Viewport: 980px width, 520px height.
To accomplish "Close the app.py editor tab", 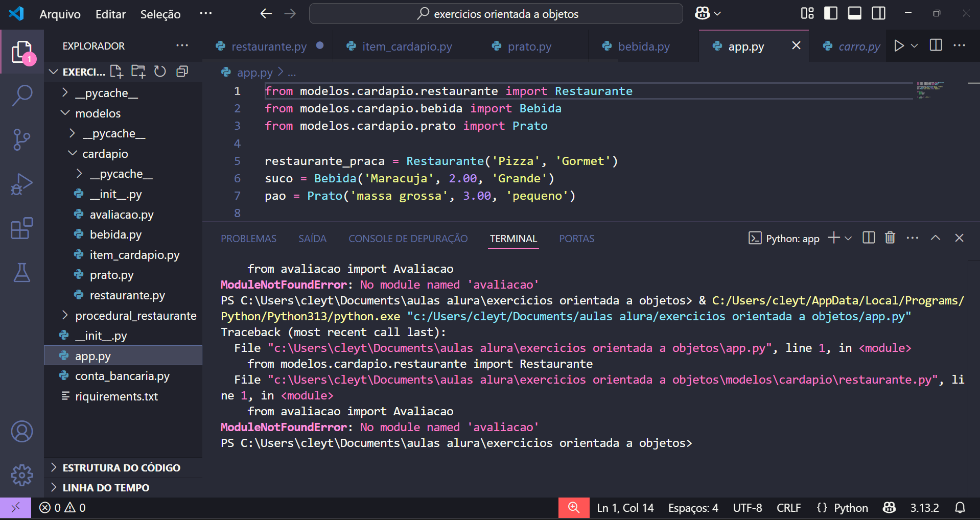I will [x=796, y=45].
